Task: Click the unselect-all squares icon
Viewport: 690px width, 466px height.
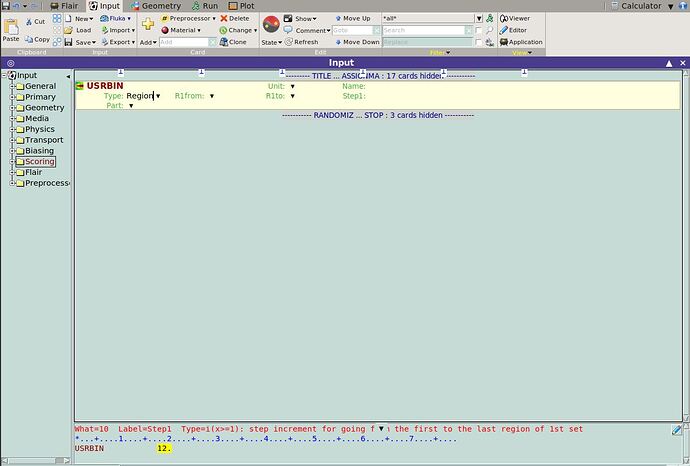Action: click(x=57, y=30)
